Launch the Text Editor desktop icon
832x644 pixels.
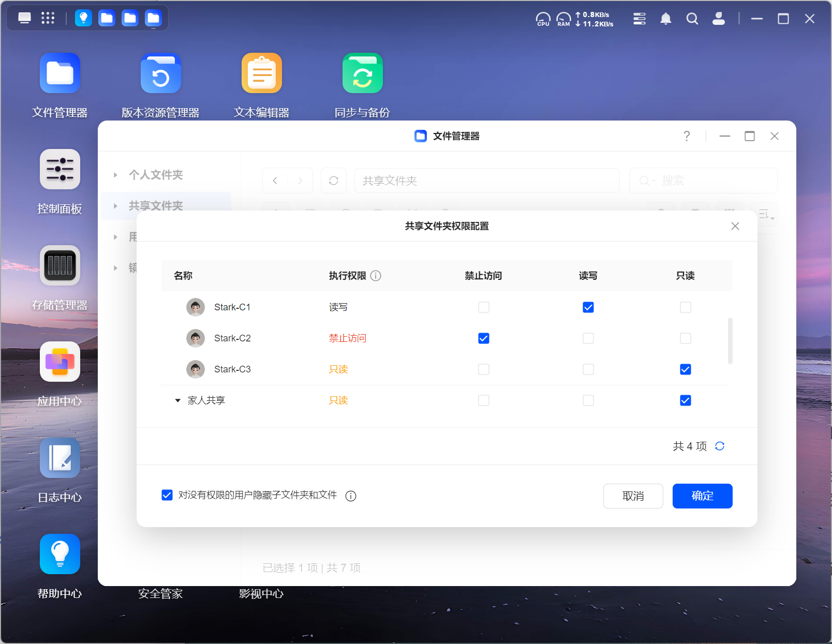point(262,73)
